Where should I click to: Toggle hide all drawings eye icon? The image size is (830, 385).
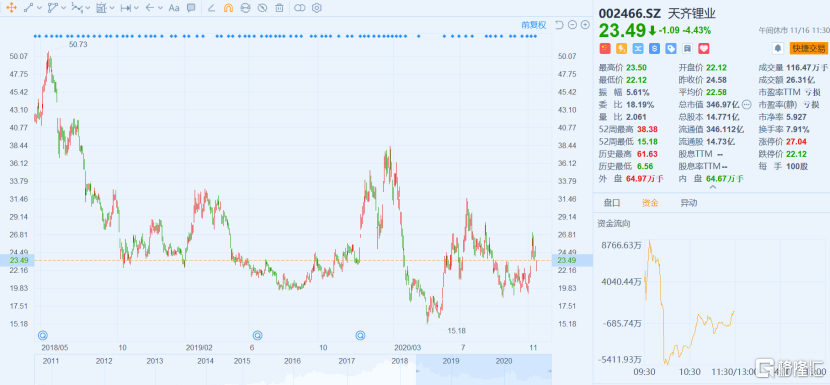[262, 8]
